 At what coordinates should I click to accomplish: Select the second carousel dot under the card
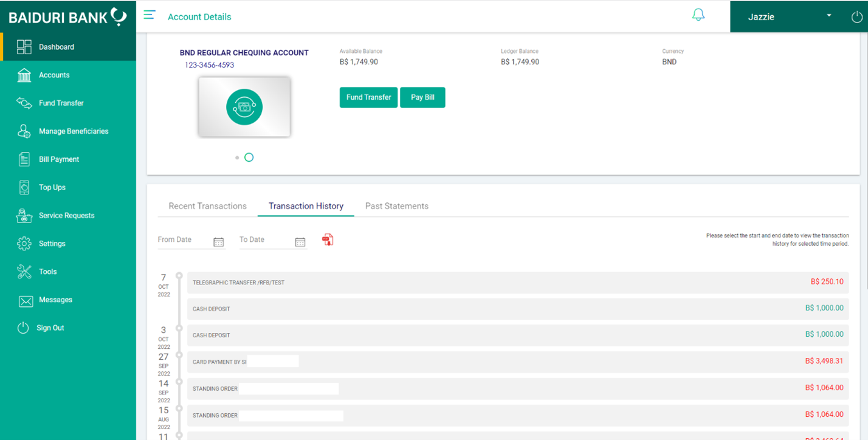(249, 157)
